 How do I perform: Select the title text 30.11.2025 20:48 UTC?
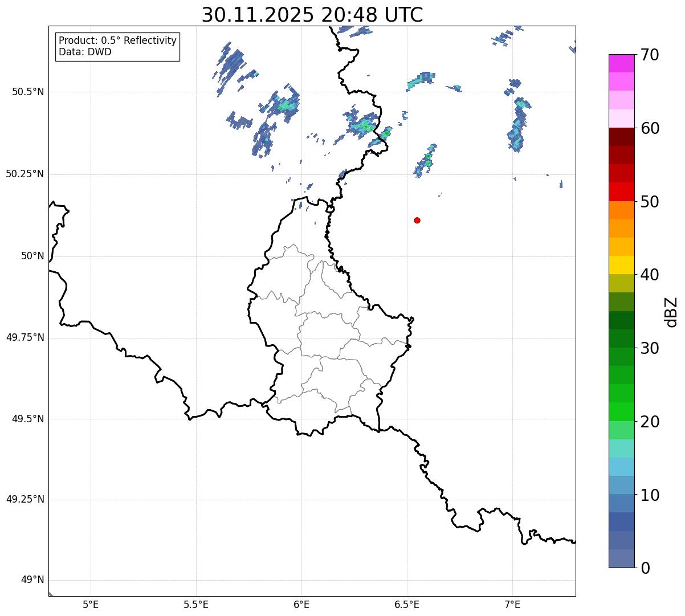[x=312, y=14]
